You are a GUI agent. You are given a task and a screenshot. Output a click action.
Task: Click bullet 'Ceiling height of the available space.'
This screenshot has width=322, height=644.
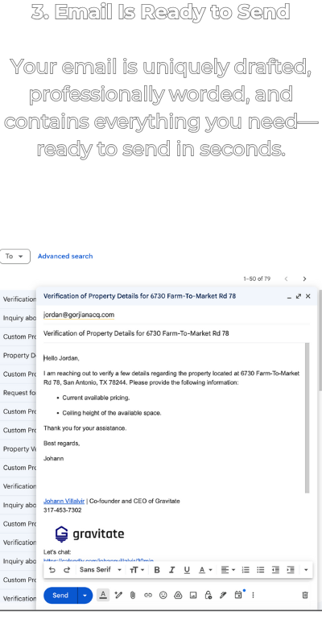tap(112, 413)
